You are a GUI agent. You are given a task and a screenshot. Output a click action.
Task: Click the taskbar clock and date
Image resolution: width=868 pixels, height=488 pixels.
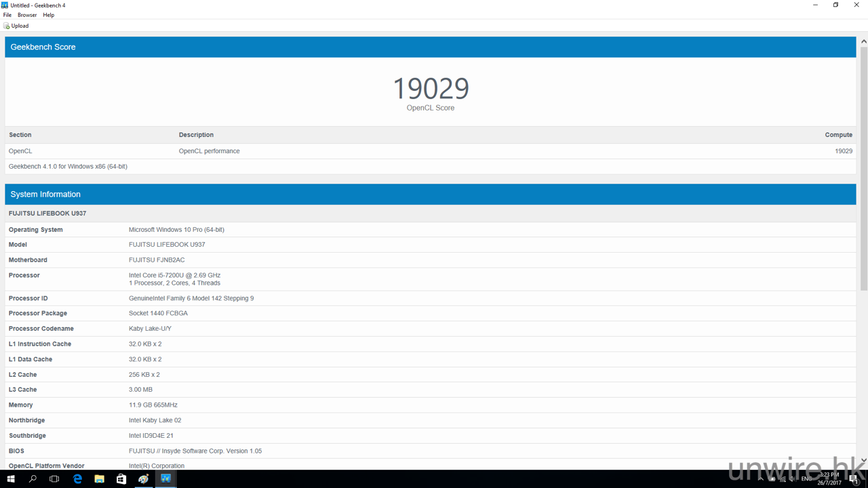pyautogui.click(x=829, y=479)
